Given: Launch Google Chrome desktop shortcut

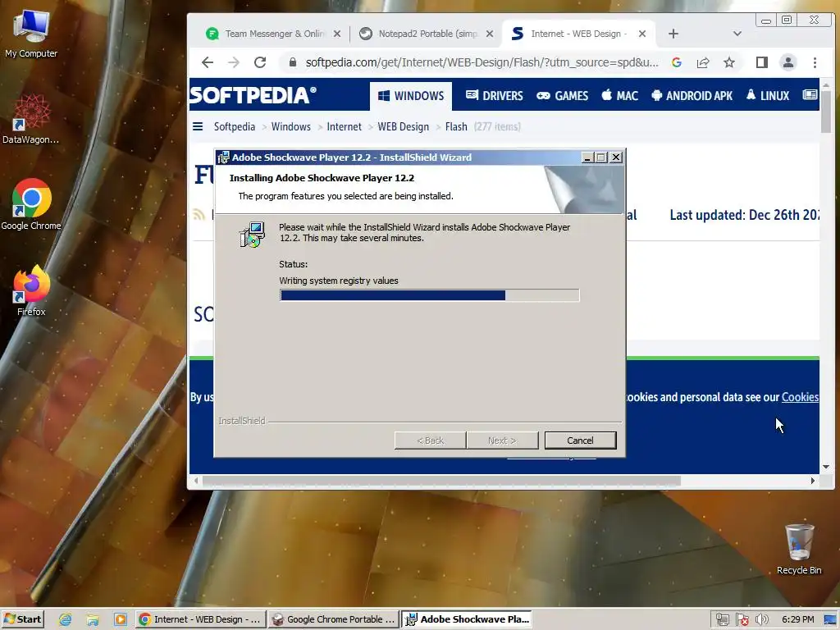Looking at the screenshot, I should click(31, 204).
